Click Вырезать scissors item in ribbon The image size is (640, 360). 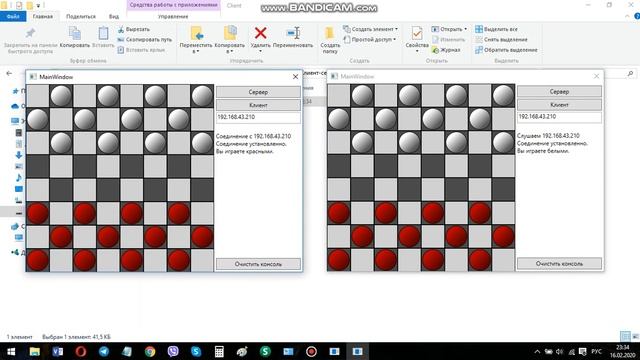click(x=134, y=29)
